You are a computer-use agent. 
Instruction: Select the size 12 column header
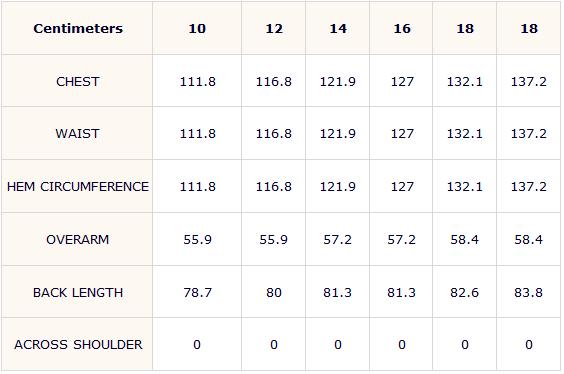click(x=274, y=28)
